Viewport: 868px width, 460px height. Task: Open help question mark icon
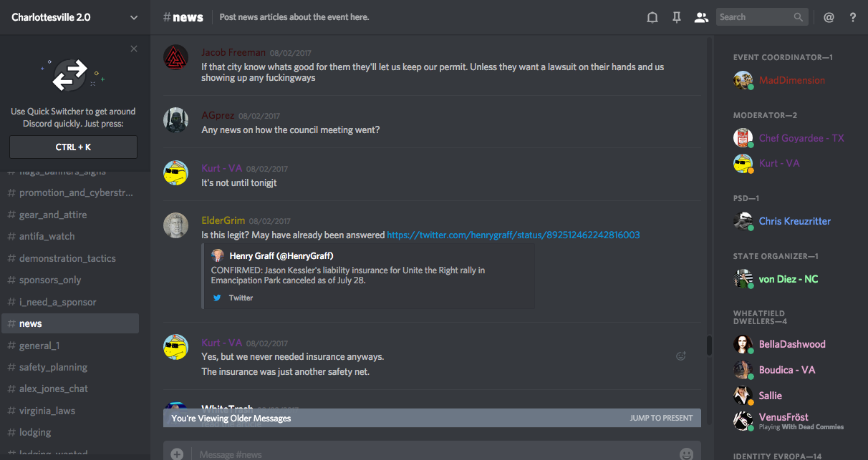point(853,17)
